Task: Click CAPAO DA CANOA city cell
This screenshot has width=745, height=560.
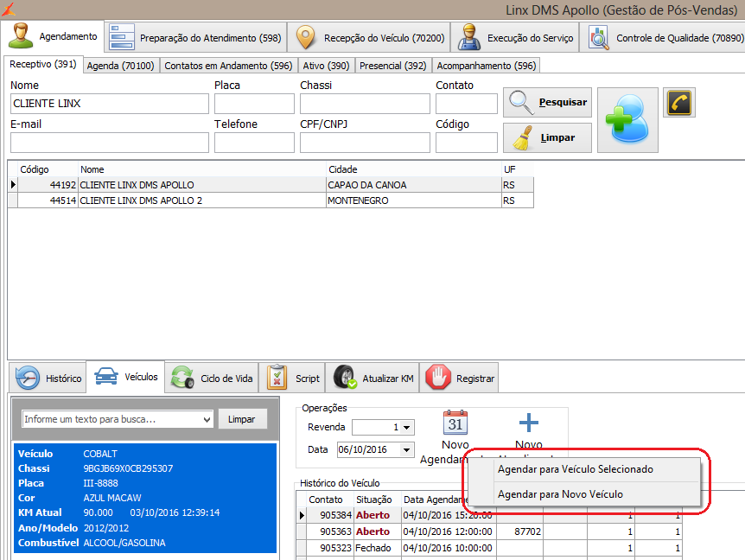Action: 413,185
